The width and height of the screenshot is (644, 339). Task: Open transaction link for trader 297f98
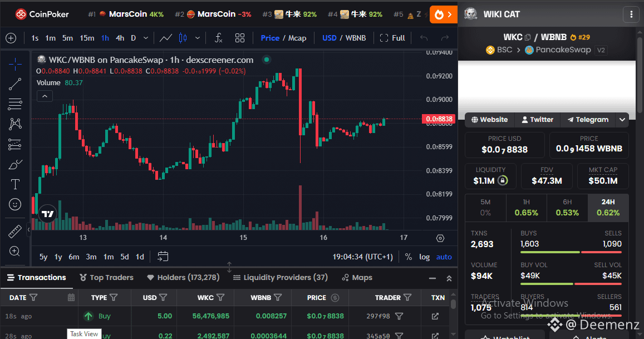[435, 316]
